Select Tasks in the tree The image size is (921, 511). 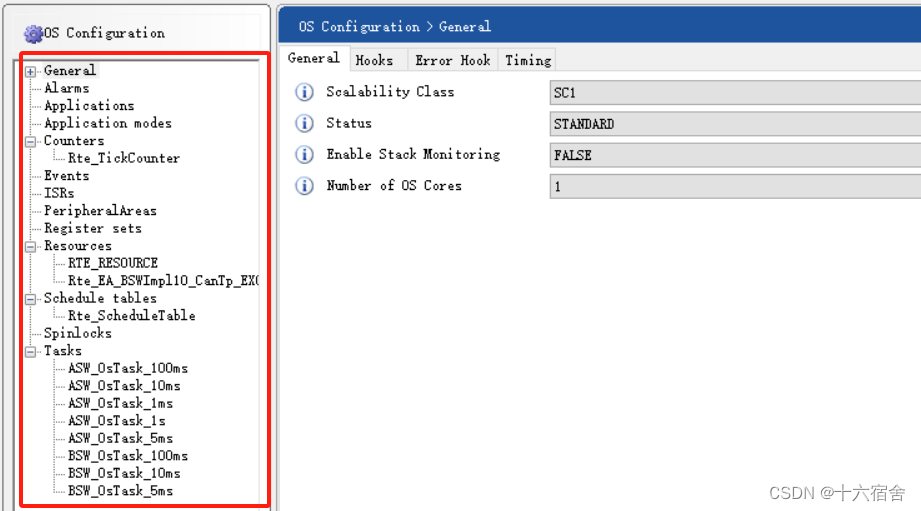point(63,351)
